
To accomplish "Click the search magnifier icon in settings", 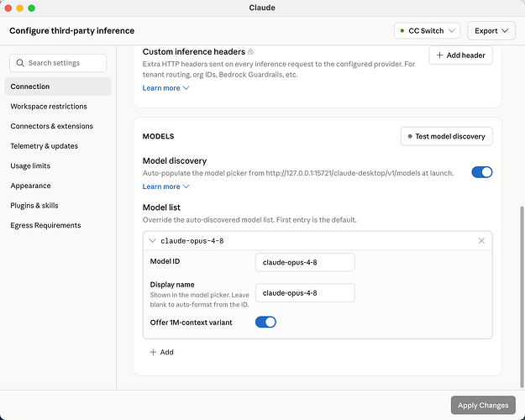I will [20, 63].
